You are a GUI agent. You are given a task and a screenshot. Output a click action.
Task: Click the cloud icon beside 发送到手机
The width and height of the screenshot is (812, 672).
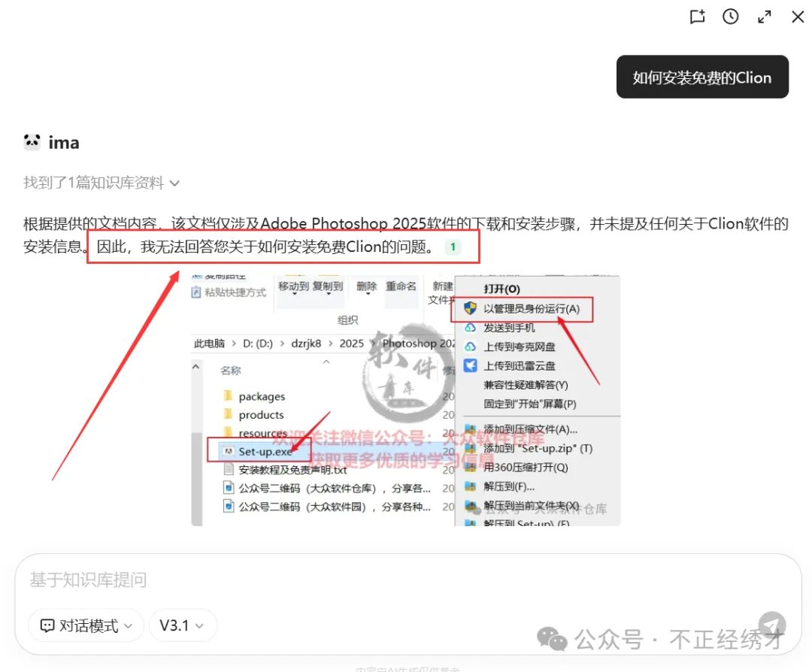coord(470,328)
